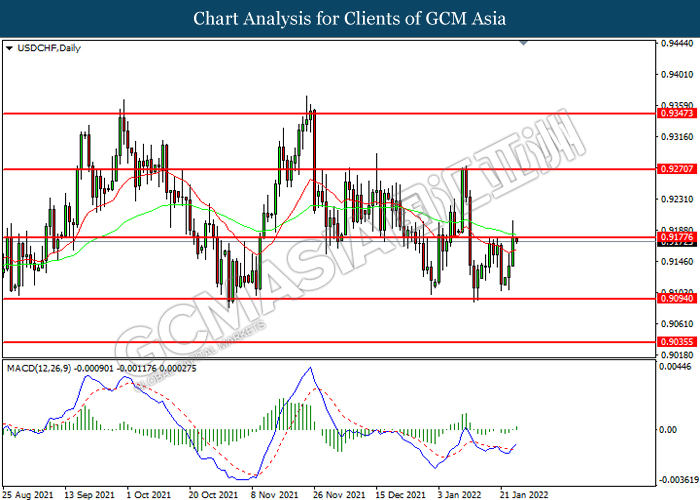Viewport: 700px width, 500px height.
Task: Click the 3 Jan 2022 date label
Action: click(459, 495)
